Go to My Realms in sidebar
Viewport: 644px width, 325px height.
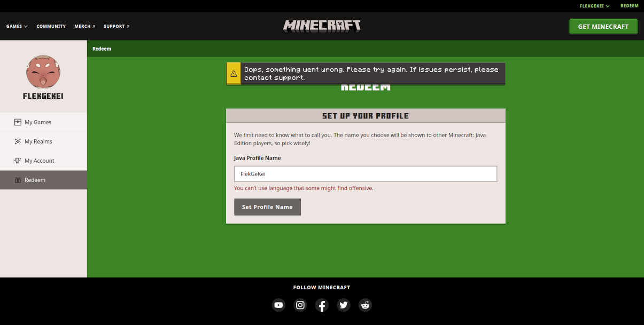(x=38, y=141)
